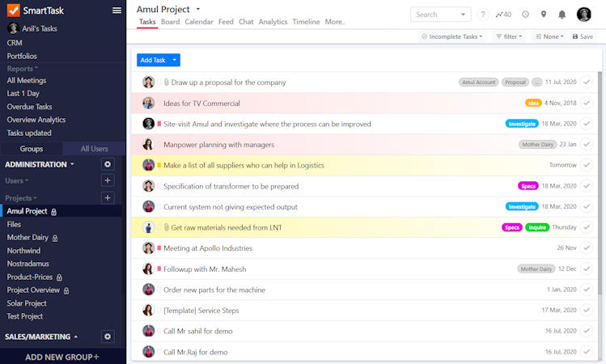The image size is (606, 364).
Task: Mark 'Ideas for TV Commercial' complete
Action: 587,103
